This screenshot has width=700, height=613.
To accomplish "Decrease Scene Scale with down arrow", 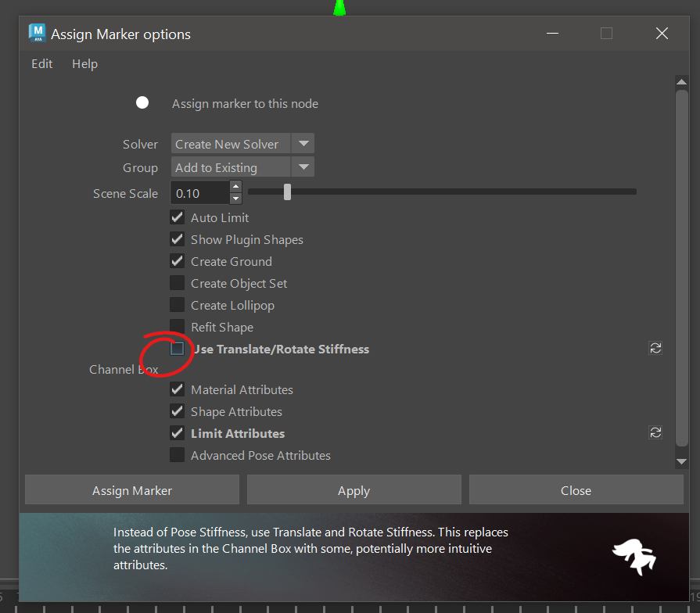I will 235,199.
